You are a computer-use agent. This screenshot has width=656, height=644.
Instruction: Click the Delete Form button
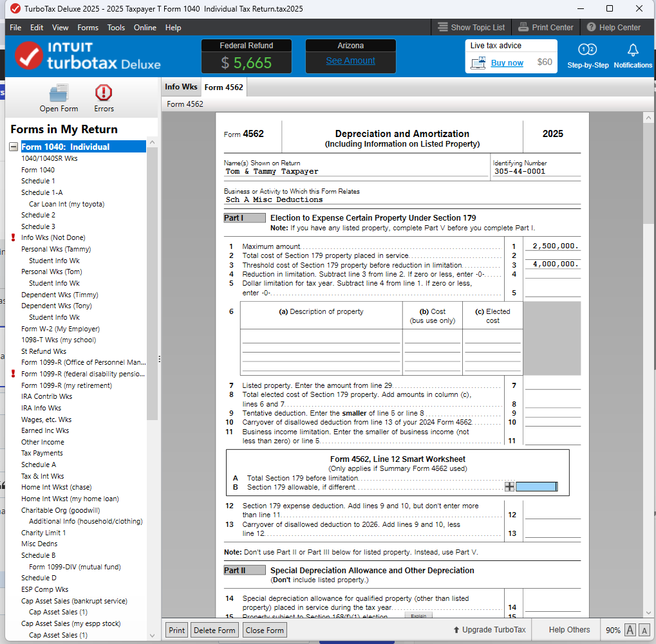[214, 630]
